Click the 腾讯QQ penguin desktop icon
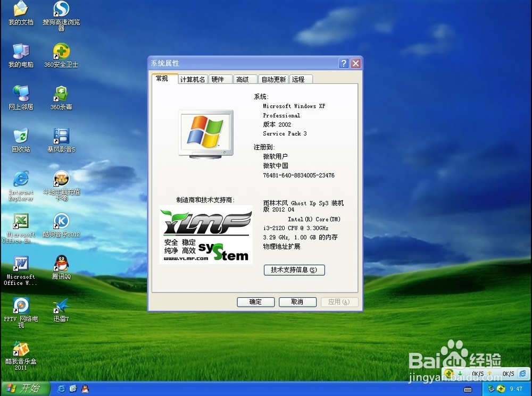This screenshot has width=532, height=396. [61, 267]
